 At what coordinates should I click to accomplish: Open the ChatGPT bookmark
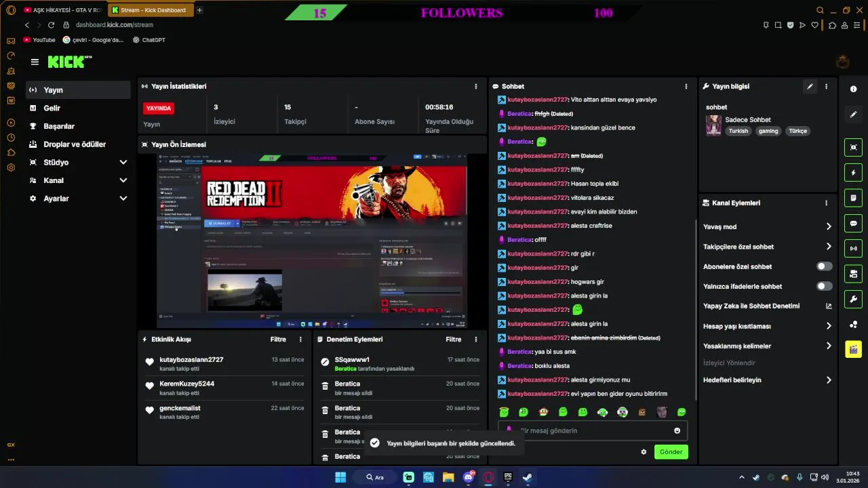point(149,40)
